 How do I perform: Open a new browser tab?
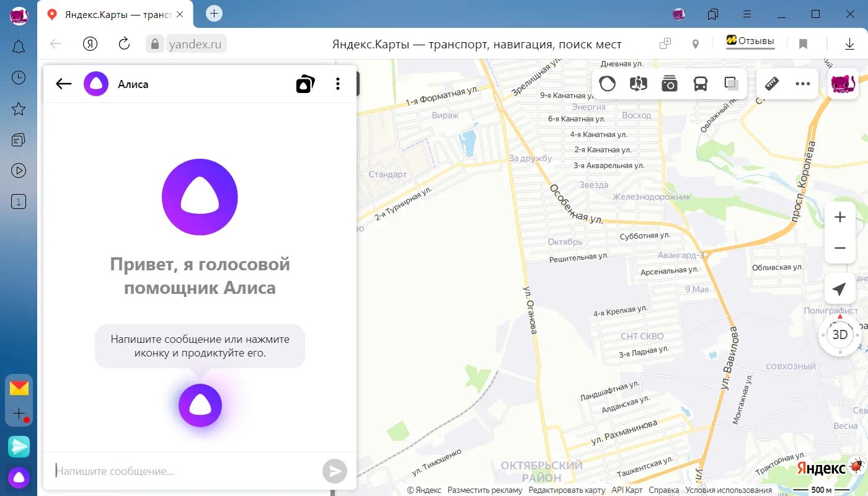click(x=214, y=13)
